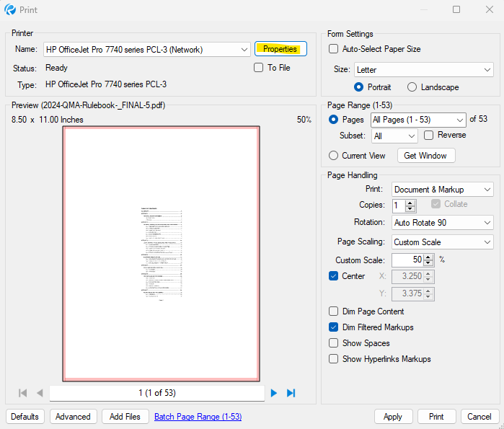Open the paper Size dropdown
Screen dimensions: 504x429
point(424,70)
